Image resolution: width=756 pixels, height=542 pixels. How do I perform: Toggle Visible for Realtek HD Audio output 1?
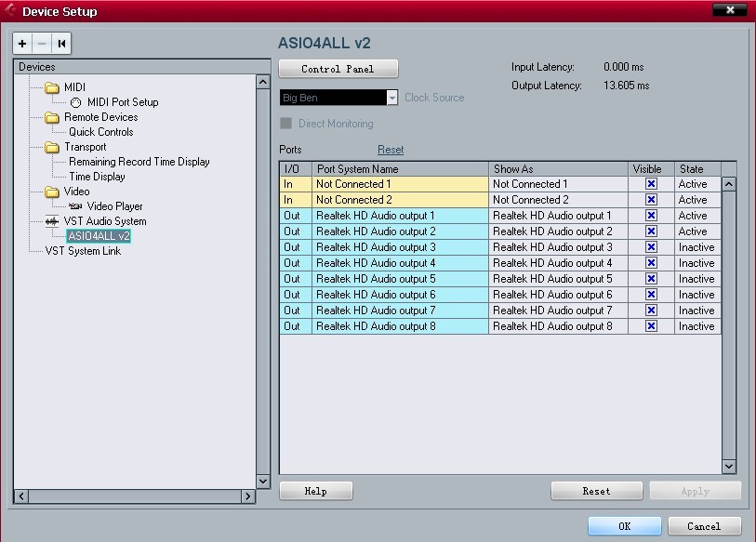click(x=651, y=216)
